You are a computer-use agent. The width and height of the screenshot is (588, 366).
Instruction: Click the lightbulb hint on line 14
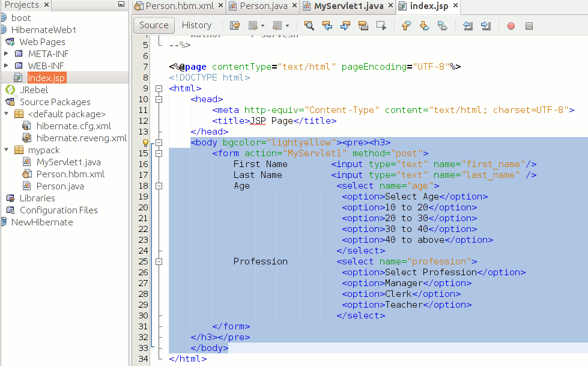pyautogui.click(x=145, y=143)
